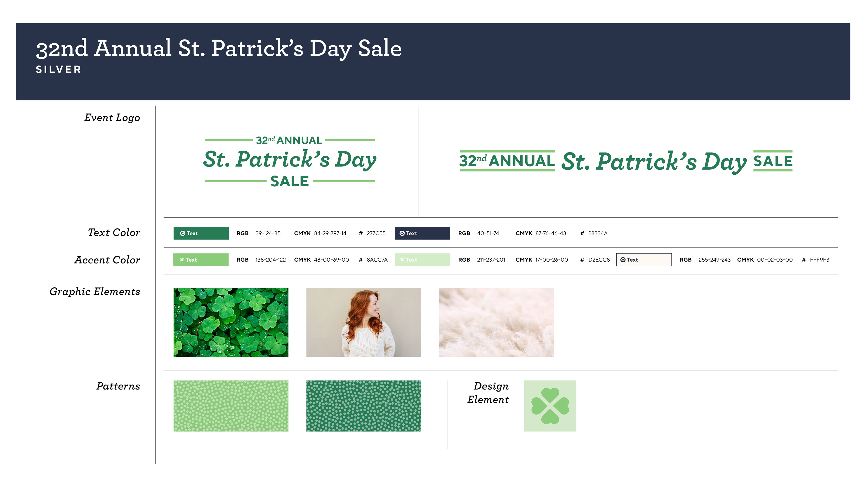Select the light green dotted pattern

point(231,406)
